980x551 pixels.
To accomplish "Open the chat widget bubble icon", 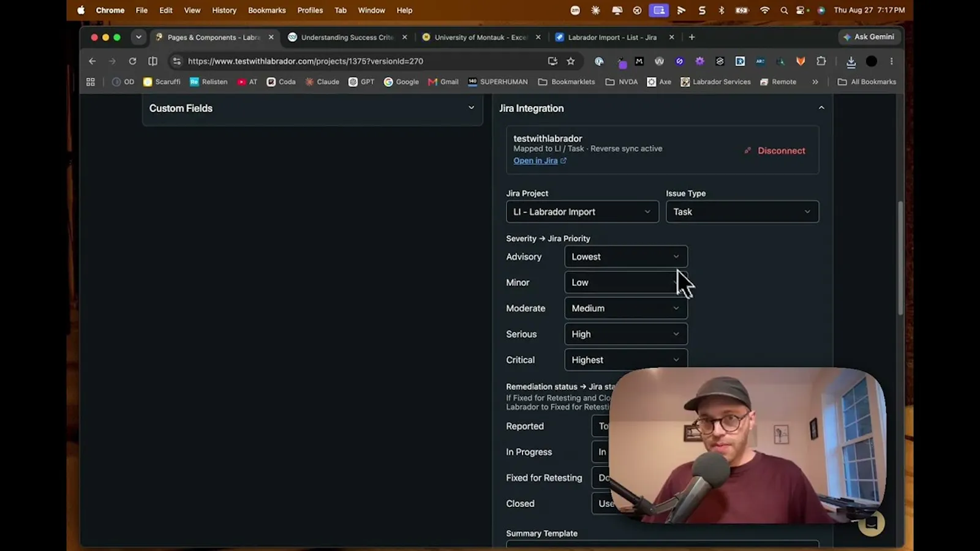I will pos(871,523).
